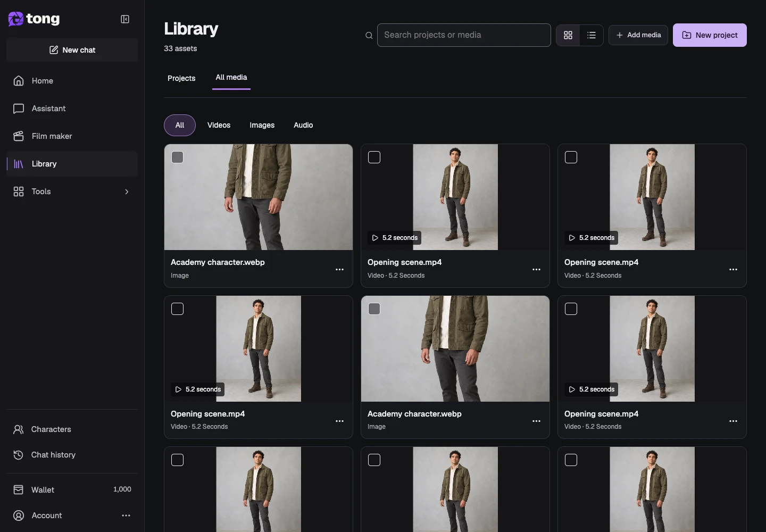Viewport: 766px width, 532px height.
Task: Open more options for first Academy character.webp
Action: pyautogui.click(x=339, y=269)
